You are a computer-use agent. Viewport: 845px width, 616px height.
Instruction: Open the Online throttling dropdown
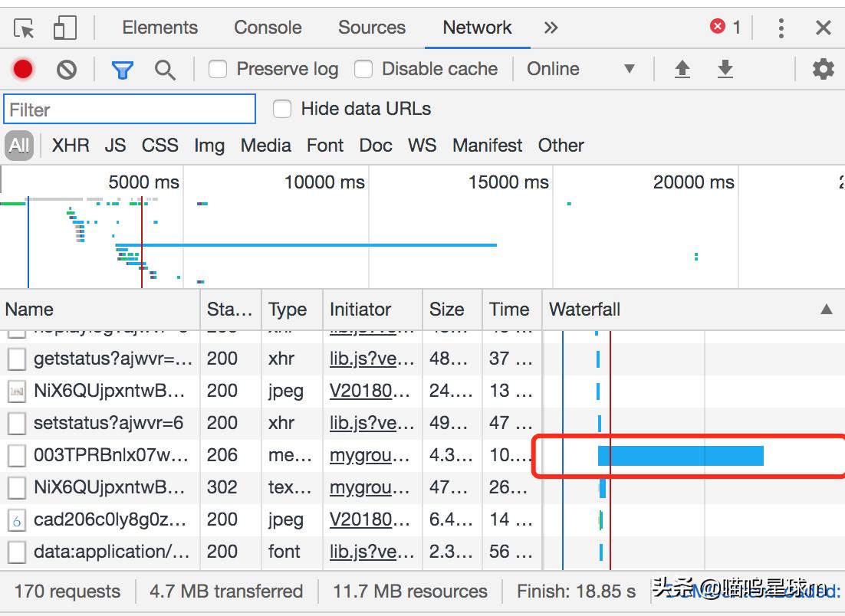tap(580, 70)
